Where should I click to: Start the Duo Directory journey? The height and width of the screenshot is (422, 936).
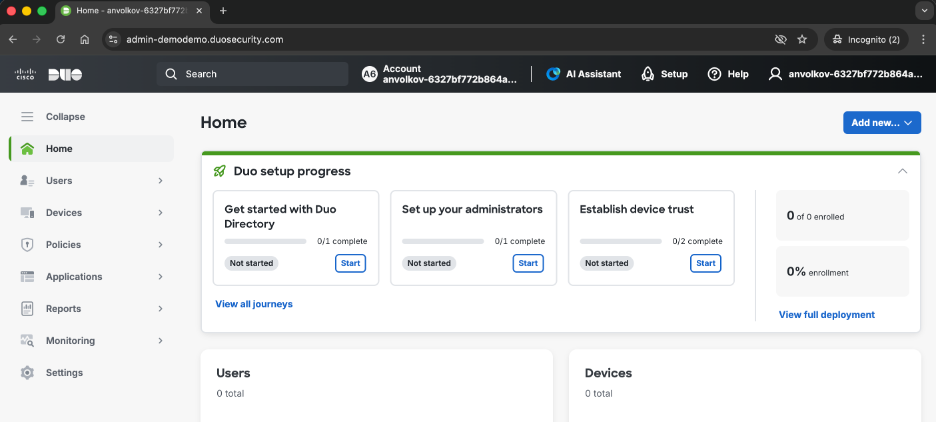350,263
